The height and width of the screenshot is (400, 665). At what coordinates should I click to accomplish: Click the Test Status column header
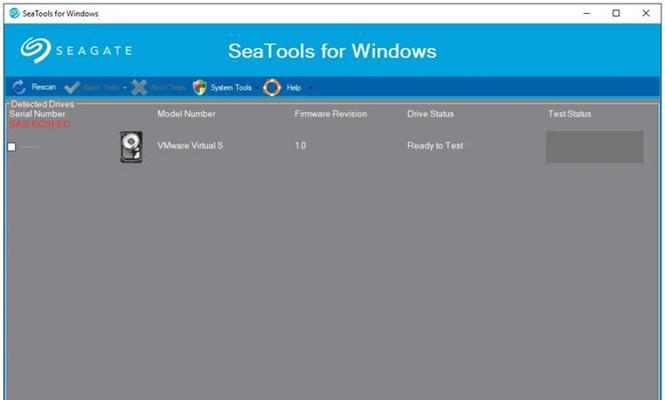569,114
